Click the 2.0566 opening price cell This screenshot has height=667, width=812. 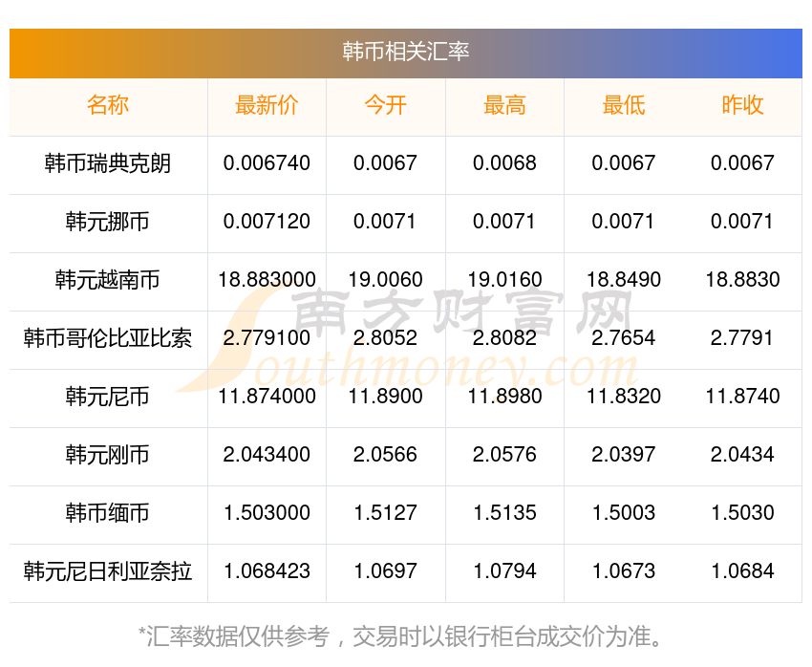click(385, 455)
